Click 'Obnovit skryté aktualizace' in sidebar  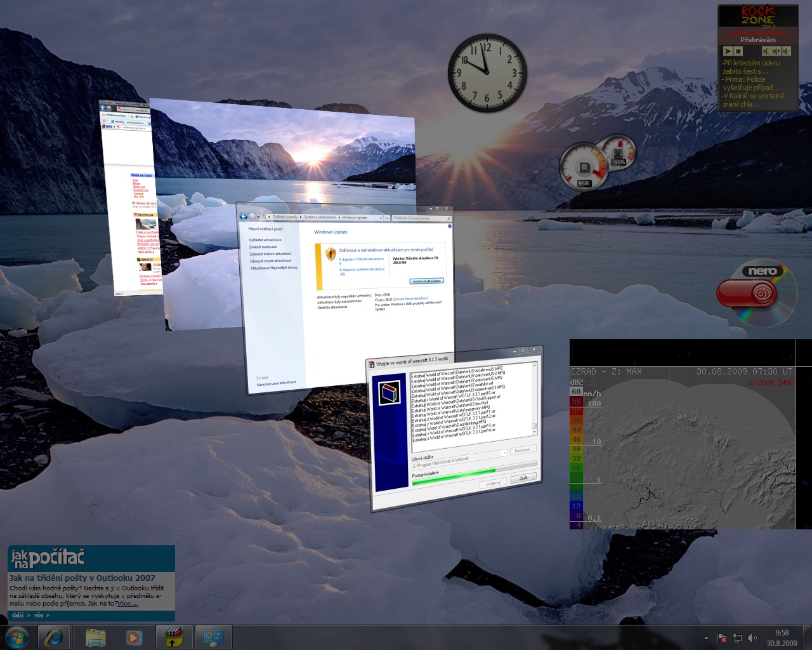pos(271,261)
